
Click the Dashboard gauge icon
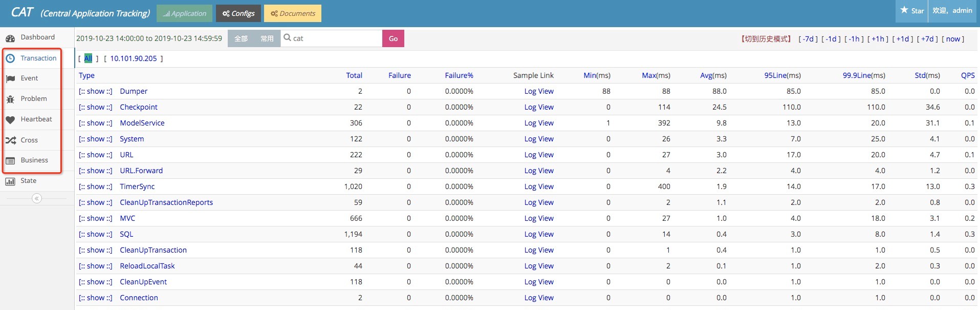pyautogui.click(x=10, y=38)
